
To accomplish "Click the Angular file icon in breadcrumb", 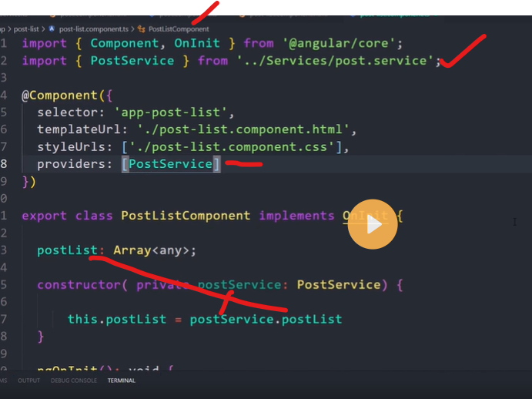I will point(52,28).
